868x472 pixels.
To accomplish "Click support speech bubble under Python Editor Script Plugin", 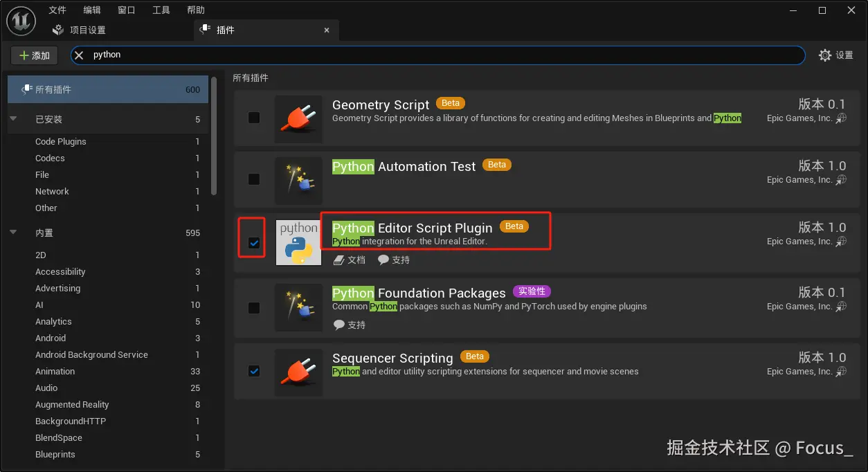I will click(x=383, y=260).
